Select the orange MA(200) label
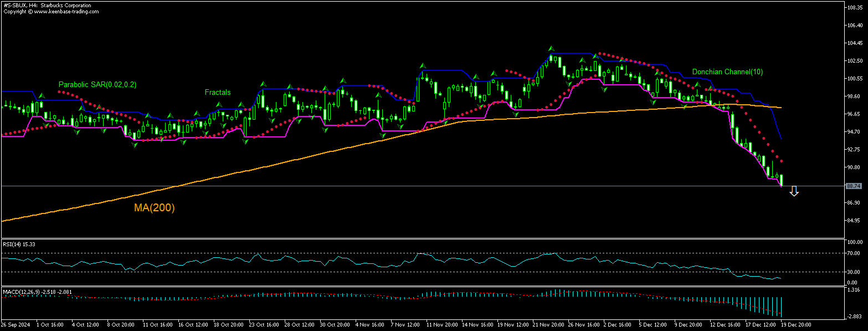Image resolution: width=868 pixels, height=331 pixels. (154, 208)
